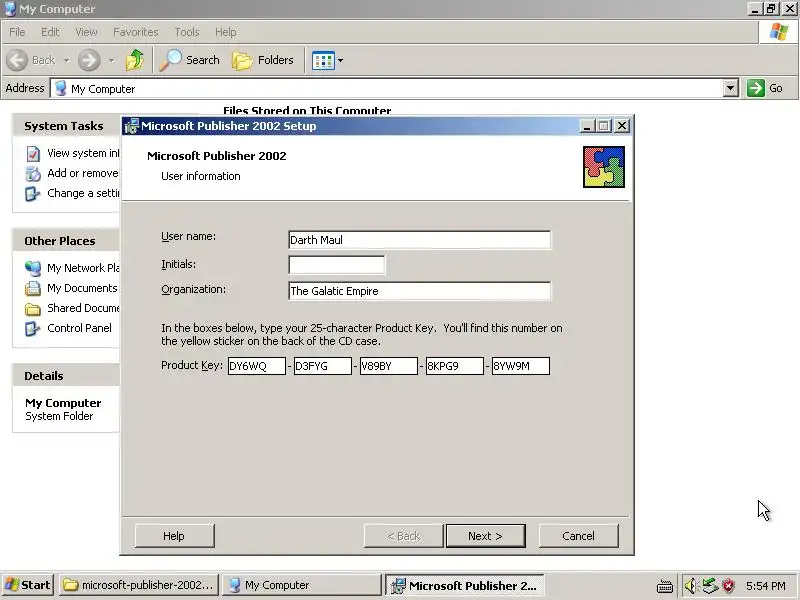Toggle the Folders pane button
Viewport: 800px width, 600px height.
263,60
